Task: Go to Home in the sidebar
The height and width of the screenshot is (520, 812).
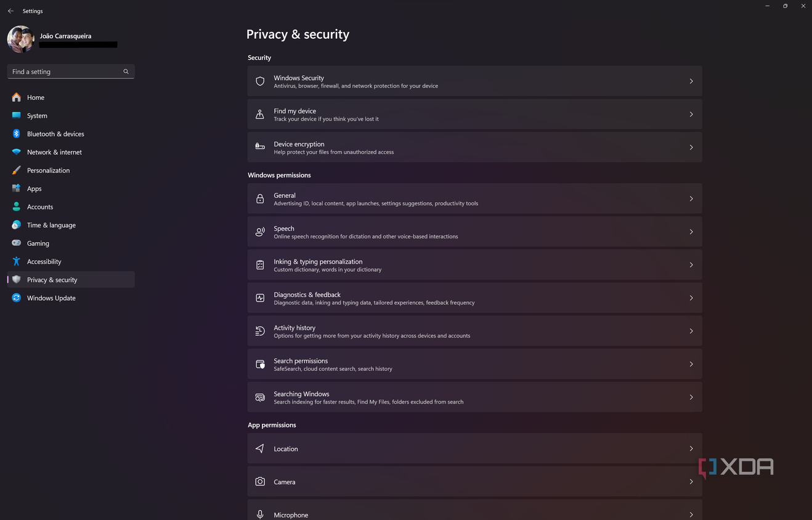Action: pos(71,97)
